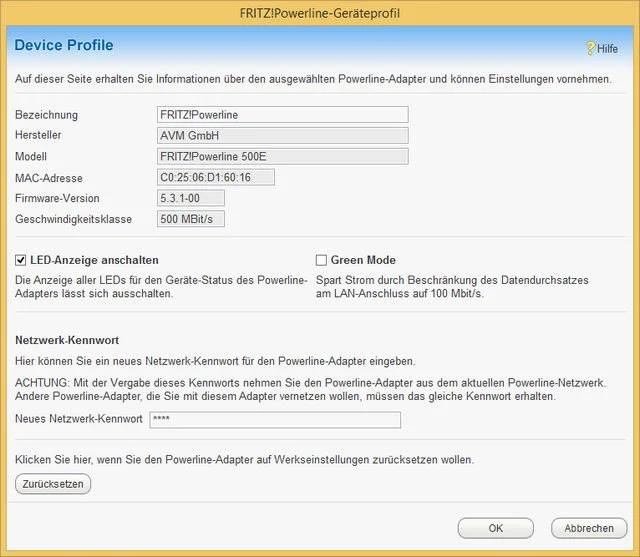Enable the Green Mode checkbox

pyautogui.click(x=321, y=260)
